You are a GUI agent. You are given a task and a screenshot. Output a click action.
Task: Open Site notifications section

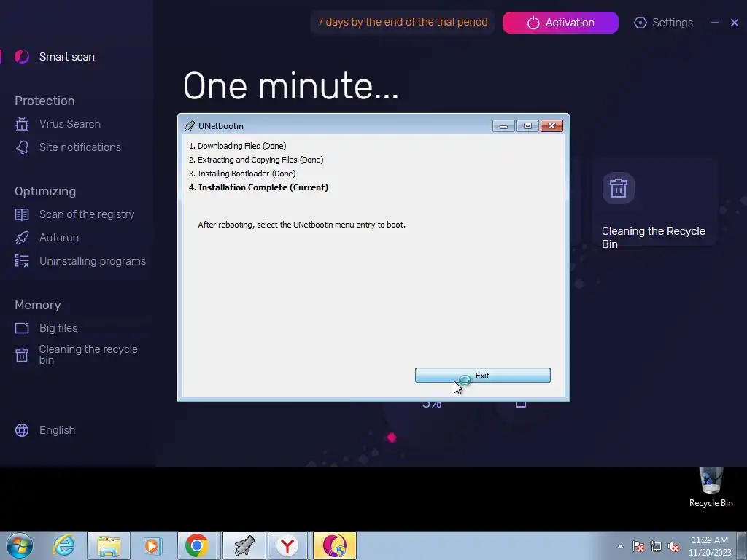point(80,147)
